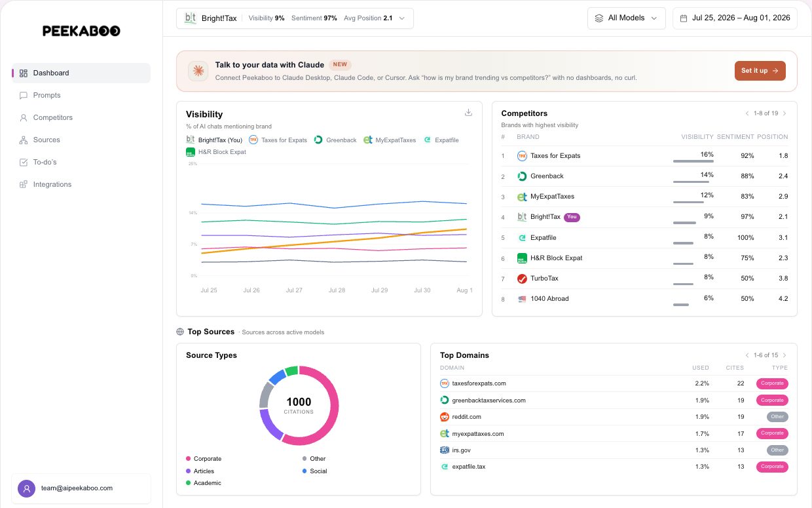Click the You badge beside Bright!Tax
The height and width of the screenshot is (508, 812).
572,217
